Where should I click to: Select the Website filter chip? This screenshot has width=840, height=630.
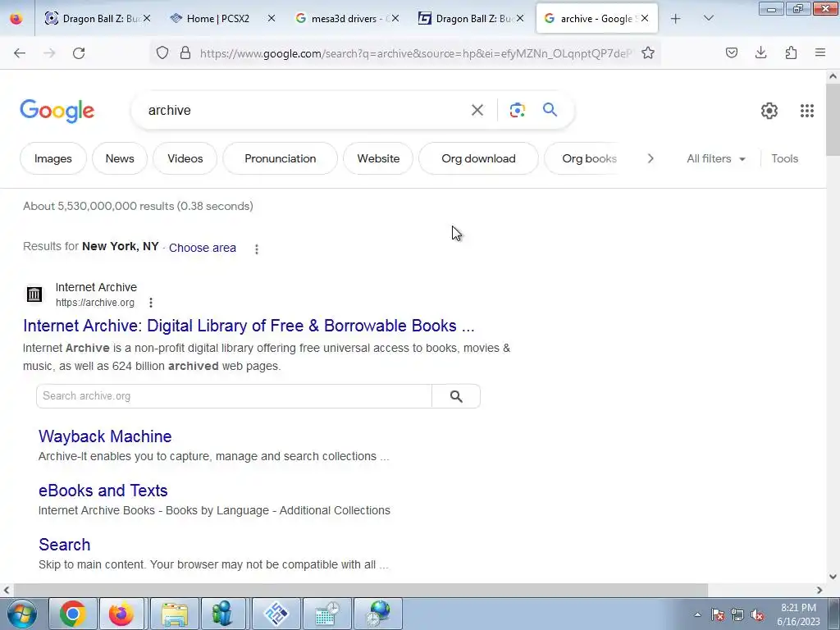pyautogui.click(x=378, y=158)
